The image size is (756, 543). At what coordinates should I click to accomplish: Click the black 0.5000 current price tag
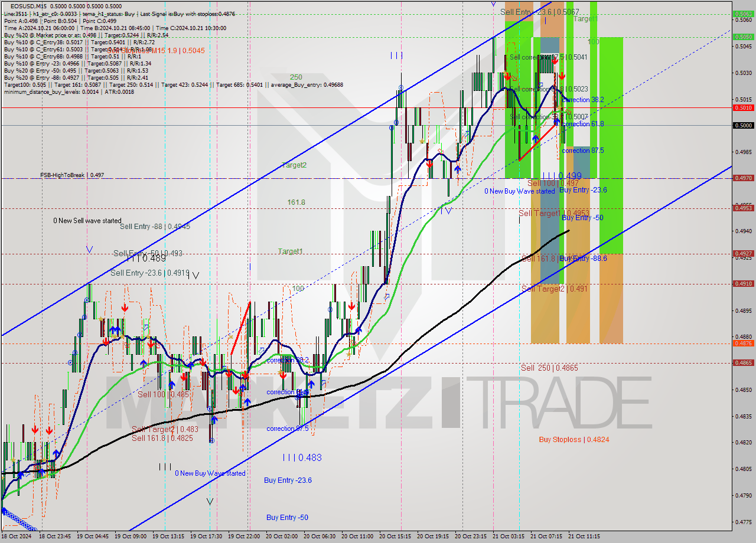[x=742, y=125]
